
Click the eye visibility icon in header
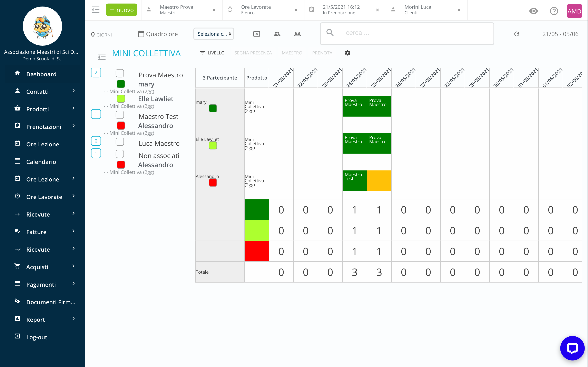click(x=533, y=11)
